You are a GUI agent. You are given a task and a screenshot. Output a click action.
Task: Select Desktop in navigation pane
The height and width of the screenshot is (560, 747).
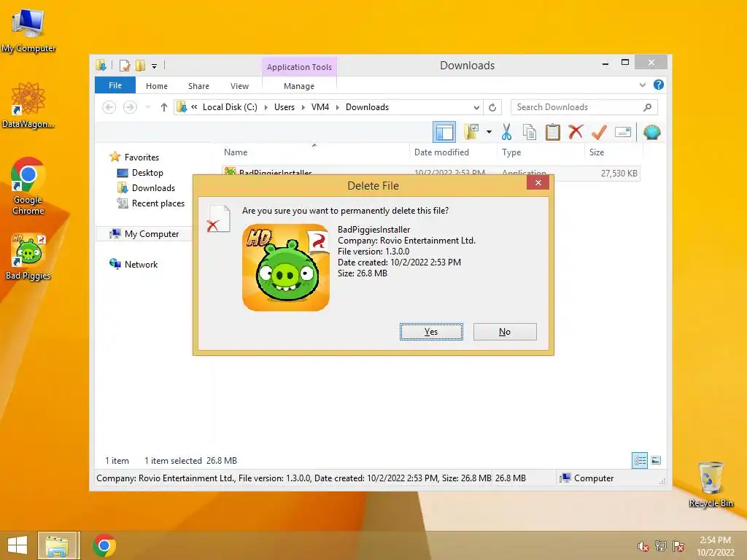[x=147, y=172]
